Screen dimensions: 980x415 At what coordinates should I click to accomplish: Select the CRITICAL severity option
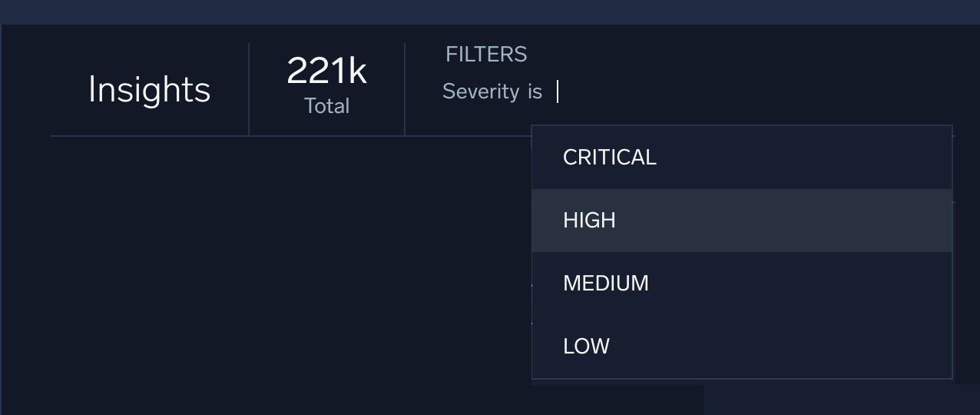pos(610,158)
